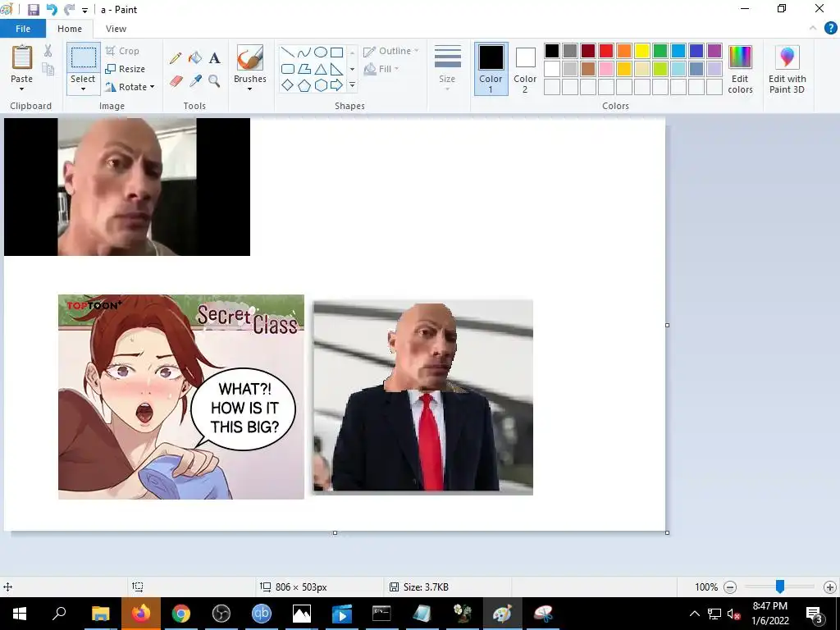
Task: Click the zoom out minus button
Action: (x=730, y=587)
